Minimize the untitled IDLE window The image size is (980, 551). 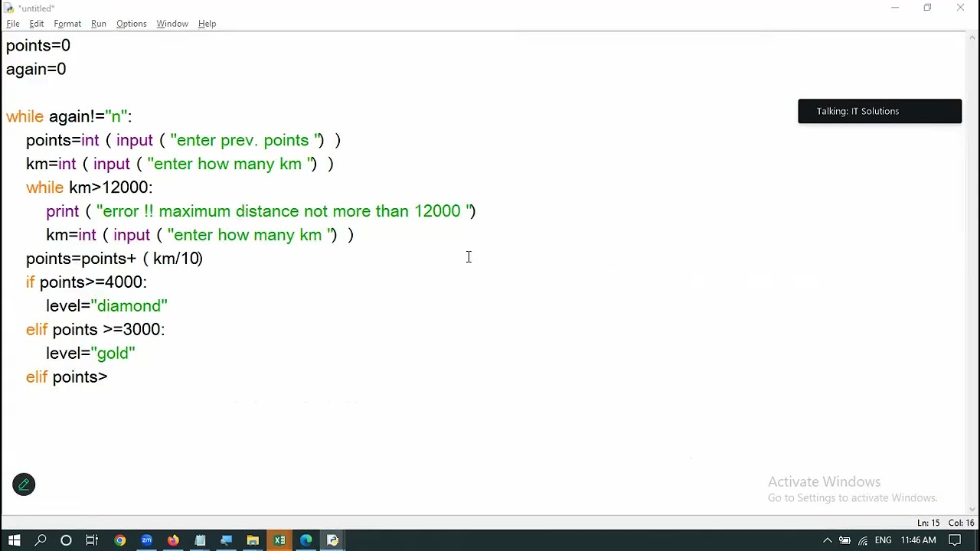coord(894,8)
